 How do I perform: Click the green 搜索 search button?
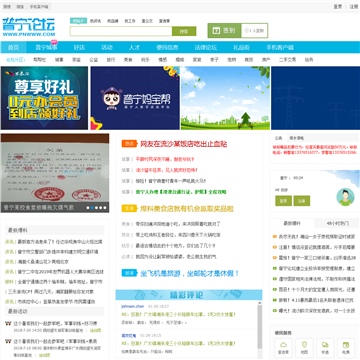pos(184,31)
